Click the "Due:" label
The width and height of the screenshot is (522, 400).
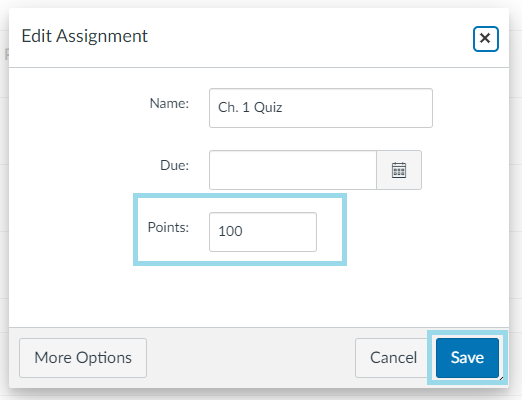pos(174,165)
